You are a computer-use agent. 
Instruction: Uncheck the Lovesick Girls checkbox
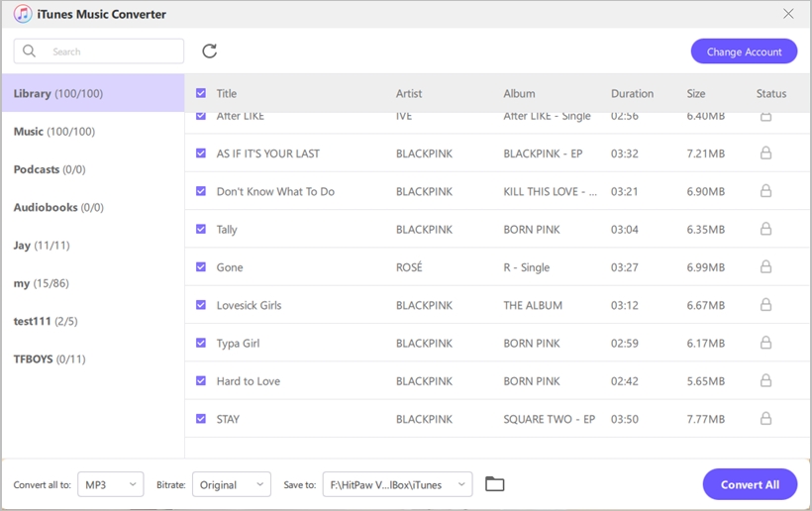pyautogui.click(x=201, y=305)
